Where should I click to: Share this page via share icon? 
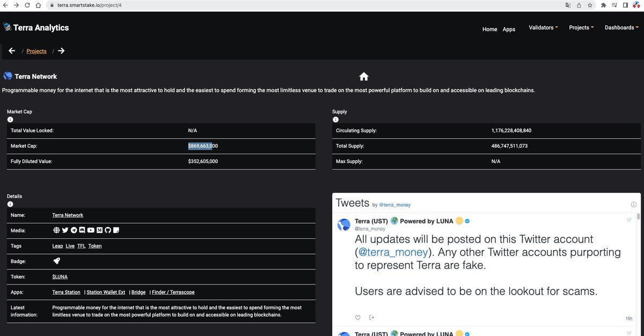coord(579,5)
